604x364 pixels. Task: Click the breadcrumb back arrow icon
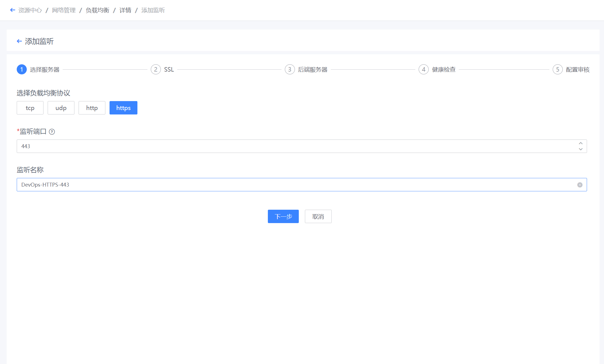point(13,10)
